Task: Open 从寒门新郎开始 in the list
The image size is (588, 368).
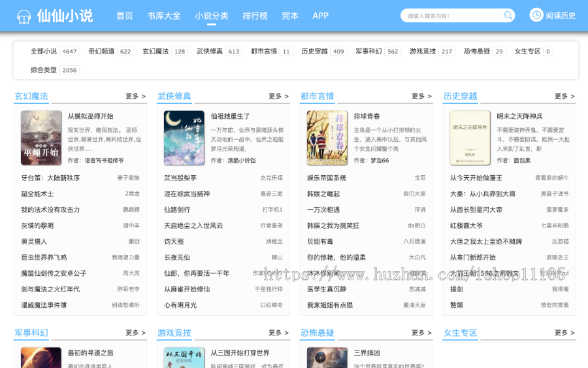Action: click(472, 258)
